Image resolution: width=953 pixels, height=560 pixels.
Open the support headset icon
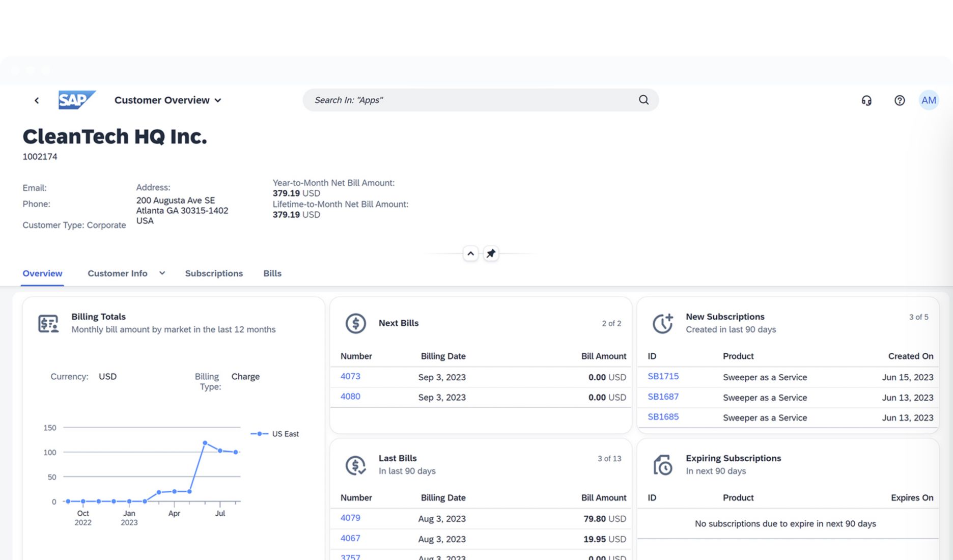pos(866,100)
